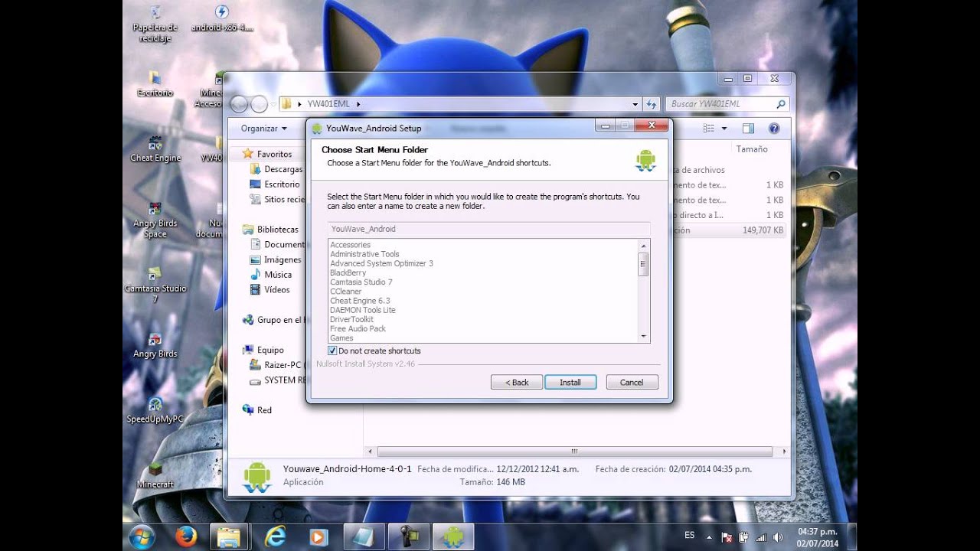Open Organizar menu in Explorer window
The width and height of the screenshot is (980, 551).
[x=264, y=129]
